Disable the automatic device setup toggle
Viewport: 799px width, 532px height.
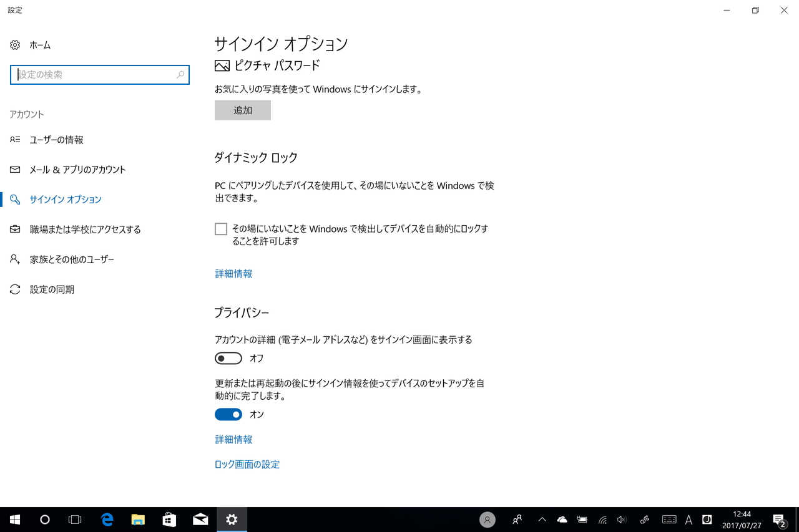[x=228, y=414]
